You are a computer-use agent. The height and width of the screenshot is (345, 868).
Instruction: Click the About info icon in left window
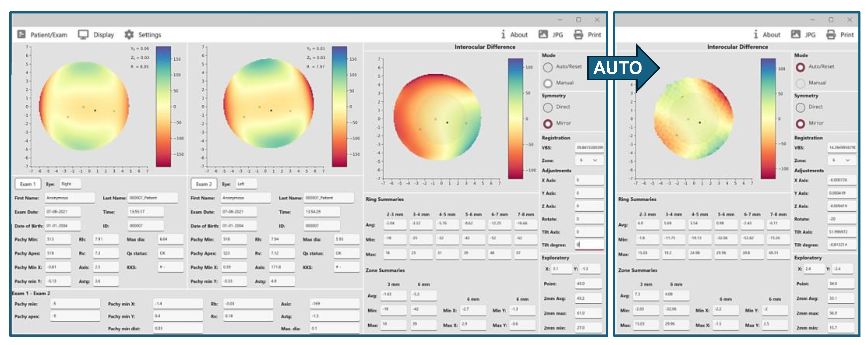click(x=503, y=34)
